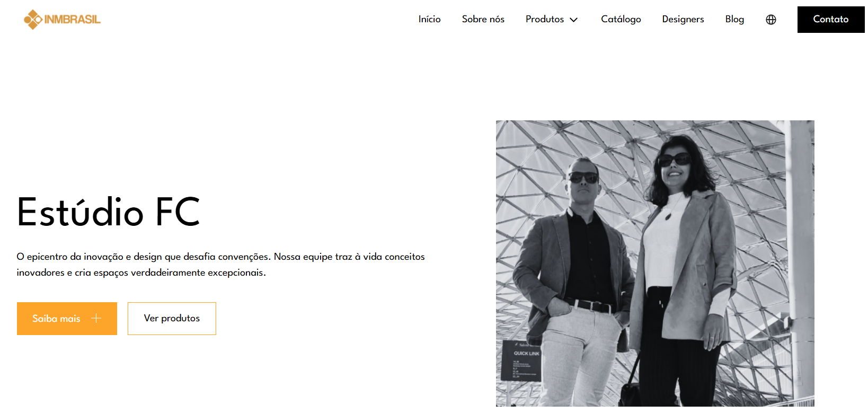Click the orange Saiba mais button
This screenshot has height=413, width=868.
click(67, 319)
